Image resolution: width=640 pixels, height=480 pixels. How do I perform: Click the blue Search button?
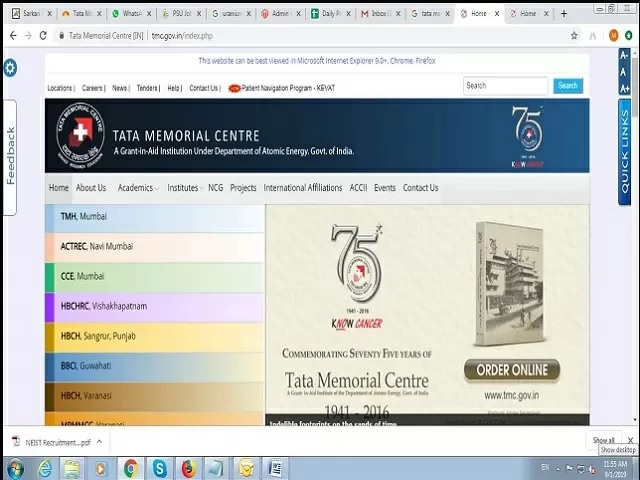568,86
